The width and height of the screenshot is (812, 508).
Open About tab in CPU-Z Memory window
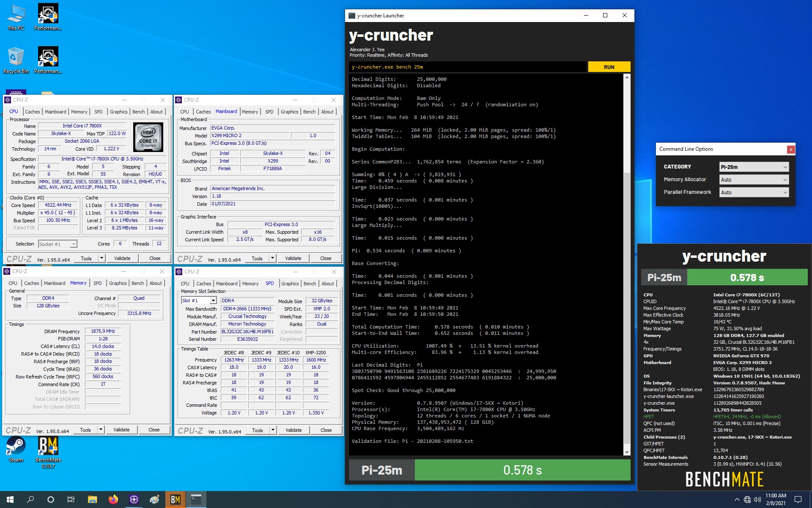pos(156,283)
